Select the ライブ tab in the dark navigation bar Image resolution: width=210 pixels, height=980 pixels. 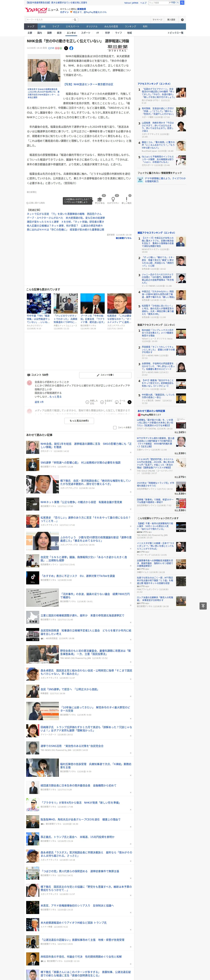click(56, 27)
